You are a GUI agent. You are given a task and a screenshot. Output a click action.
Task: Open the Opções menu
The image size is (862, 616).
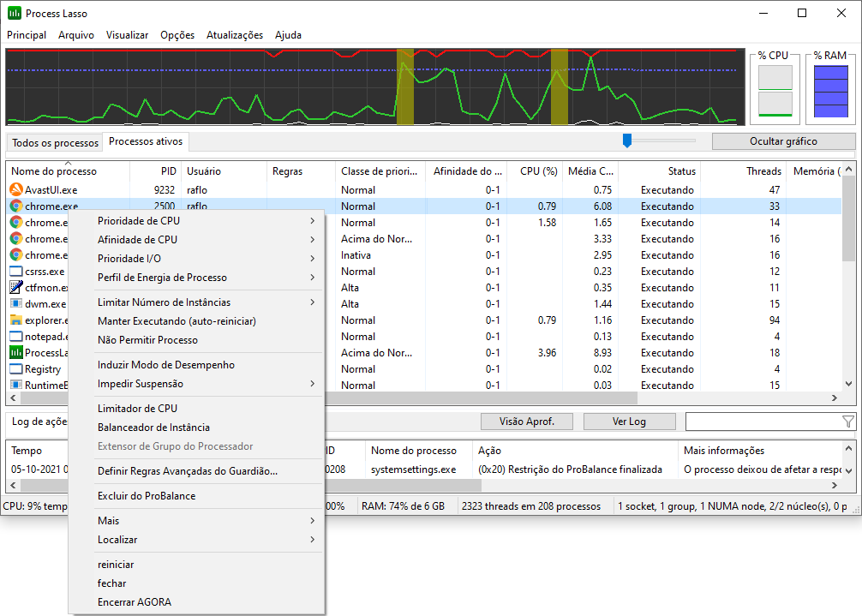point(177,35)
